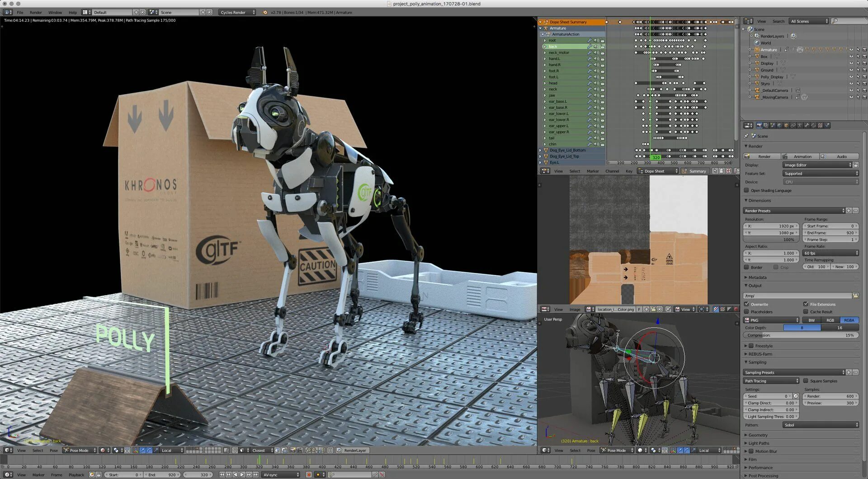Click the auto-keyframe record button

309,474
